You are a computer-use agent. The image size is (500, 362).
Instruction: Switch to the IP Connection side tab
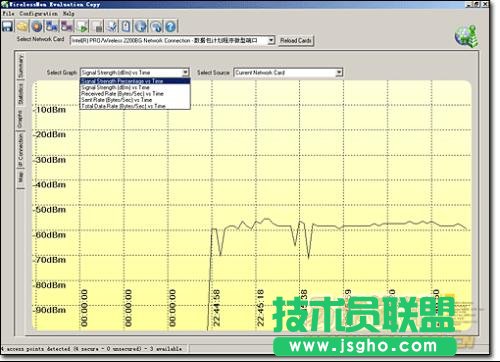tap(21, 150)
